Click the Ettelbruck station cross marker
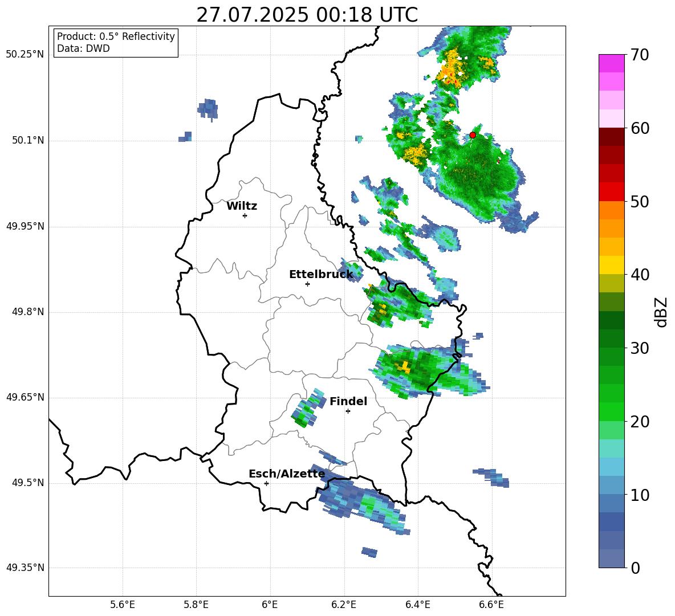The height and width of the screenshot is (616, 675). pyautogui.click(x=307, y=284)
